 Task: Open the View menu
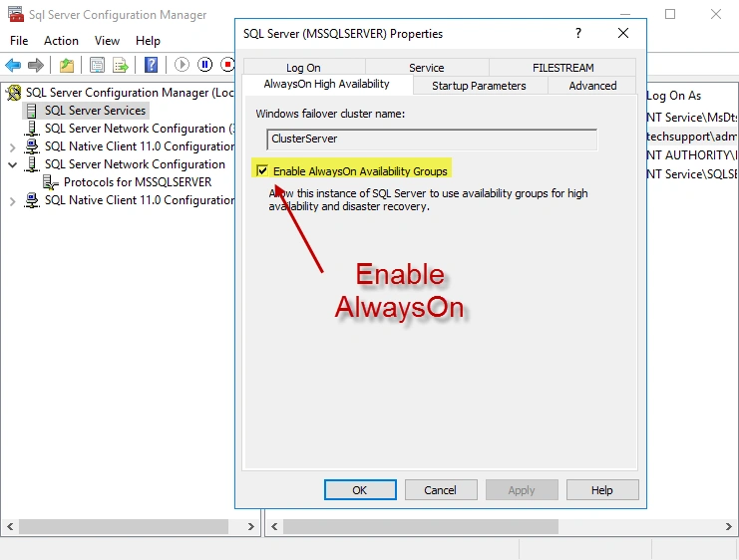(x=107, y=41)
